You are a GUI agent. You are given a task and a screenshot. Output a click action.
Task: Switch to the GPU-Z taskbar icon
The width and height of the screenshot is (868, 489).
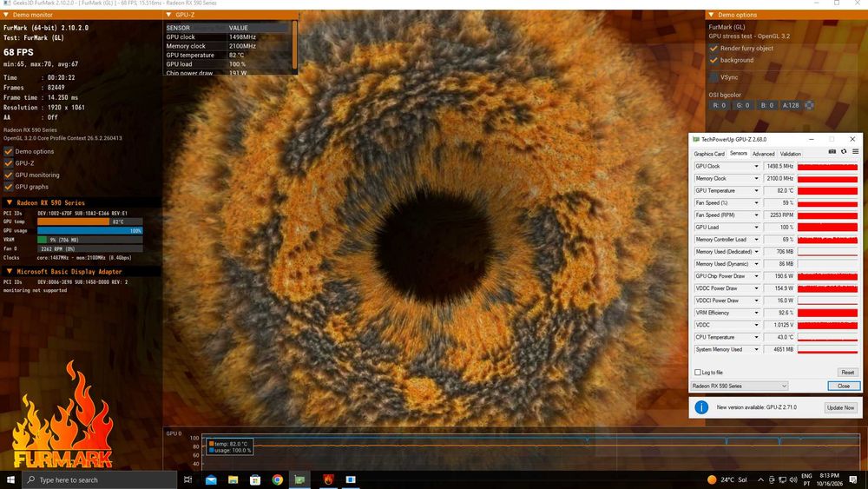point(299,479)
